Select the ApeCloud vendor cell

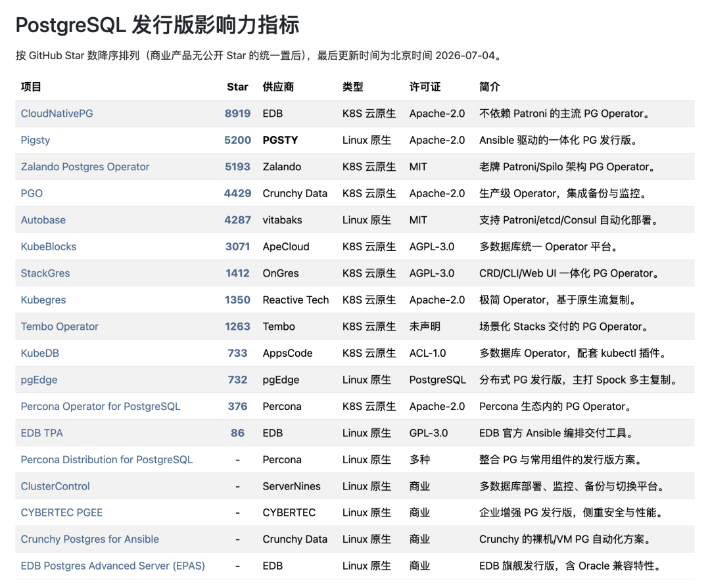point(286,247)
